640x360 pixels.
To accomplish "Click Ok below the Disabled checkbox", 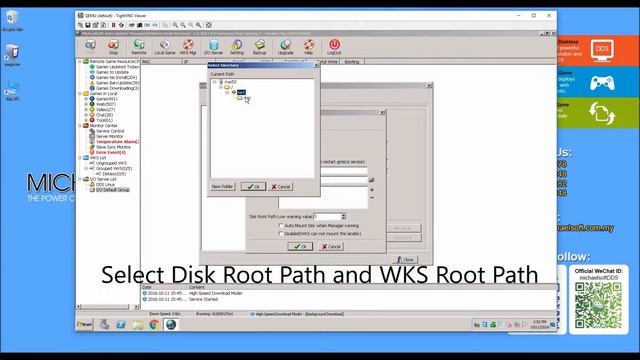I will pos(300,247).
